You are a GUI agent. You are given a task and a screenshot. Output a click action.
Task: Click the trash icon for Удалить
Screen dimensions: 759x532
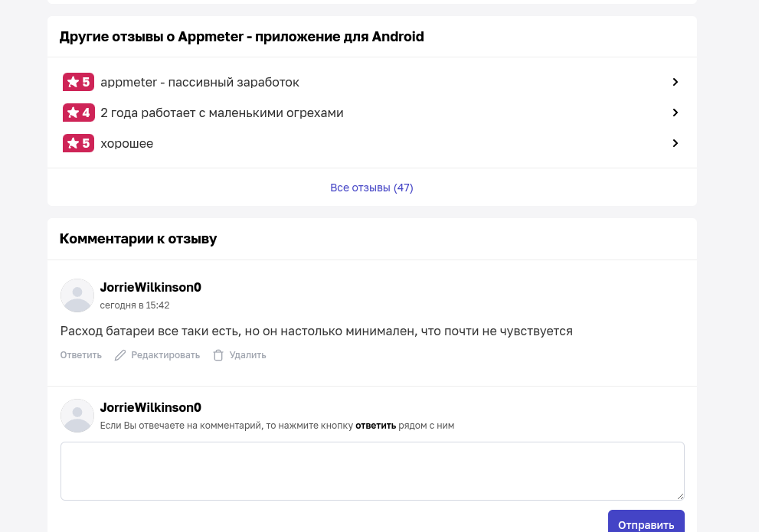pyautogui.click(x=218, y=355)
